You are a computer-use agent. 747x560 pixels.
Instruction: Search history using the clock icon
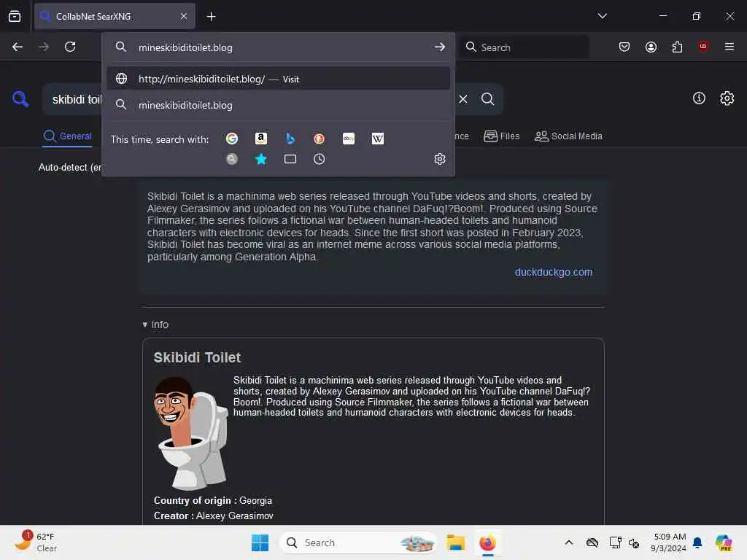320,159
